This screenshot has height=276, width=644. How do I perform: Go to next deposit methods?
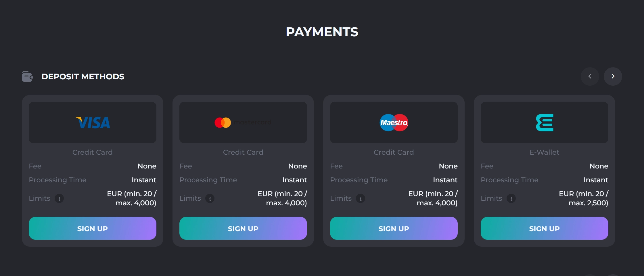pyautogui.click(x=613, y=76)
